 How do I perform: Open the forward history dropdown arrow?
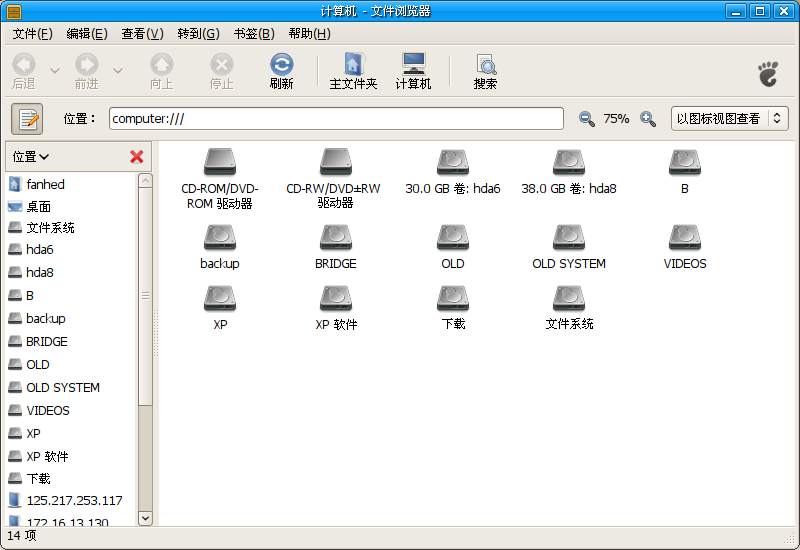118,71
